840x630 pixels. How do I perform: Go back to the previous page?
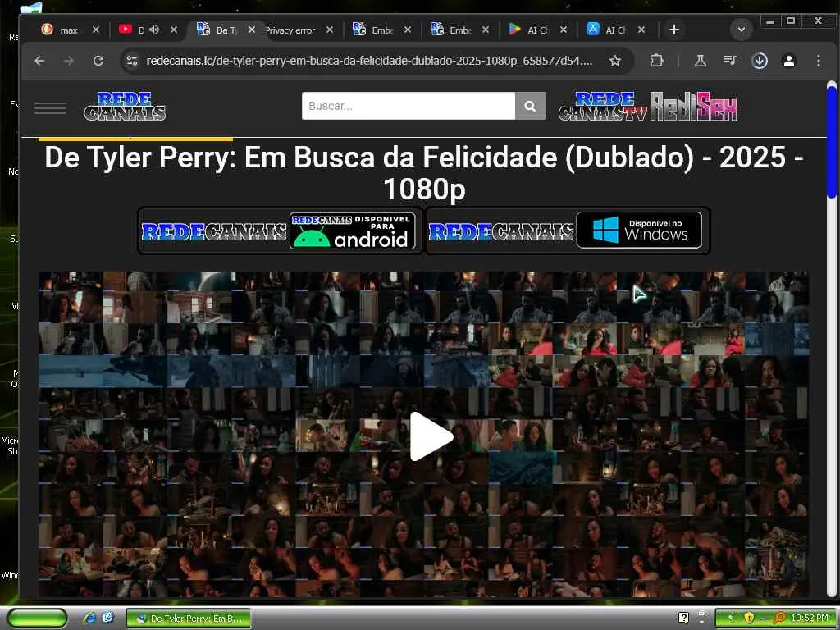point(39,61)
